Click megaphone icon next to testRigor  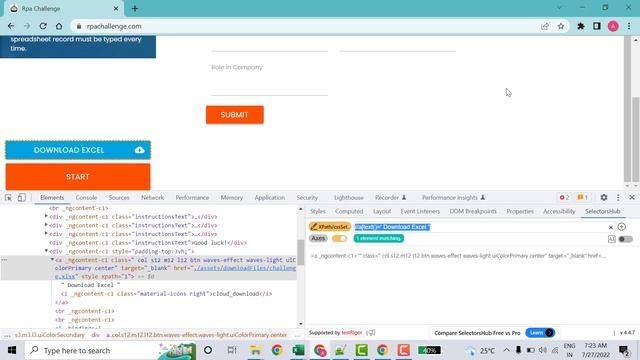[371, 333]
